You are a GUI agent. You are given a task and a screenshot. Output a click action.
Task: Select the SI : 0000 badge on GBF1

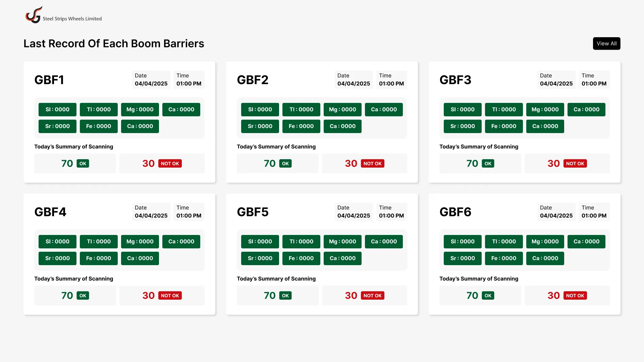coord(57,109)
